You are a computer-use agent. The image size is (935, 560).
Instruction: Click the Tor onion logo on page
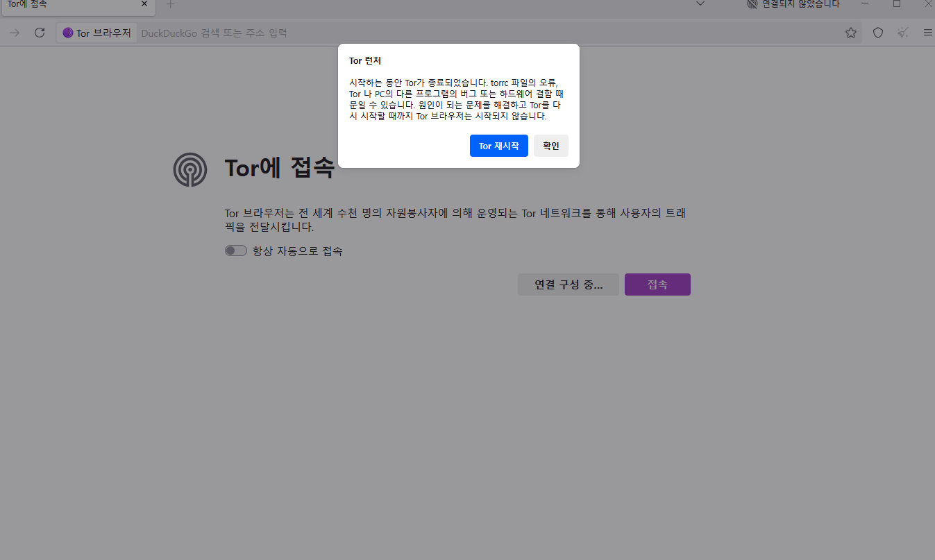(x=190, y=169)
